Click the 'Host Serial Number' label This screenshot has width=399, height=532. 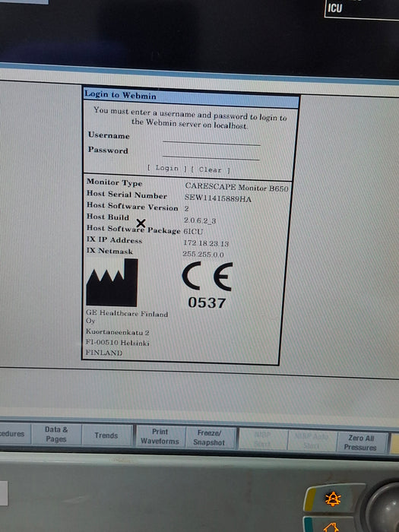127,195
